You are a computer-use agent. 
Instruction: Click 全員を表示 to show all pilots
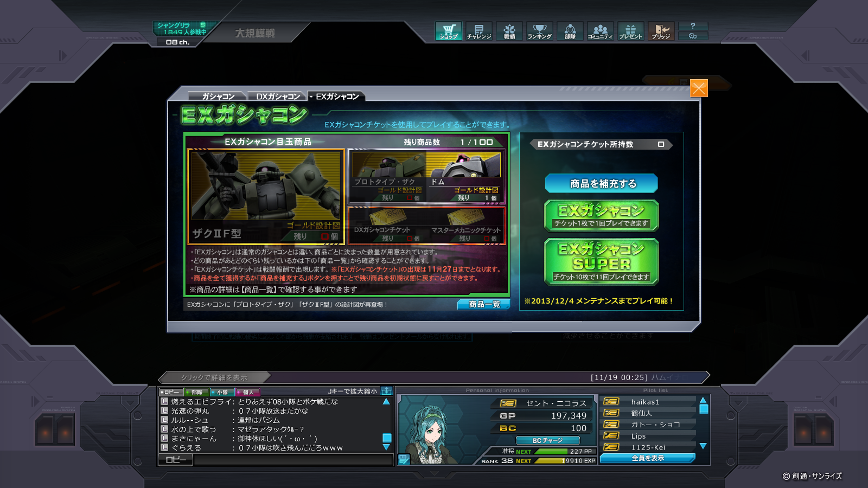[648, 458]
